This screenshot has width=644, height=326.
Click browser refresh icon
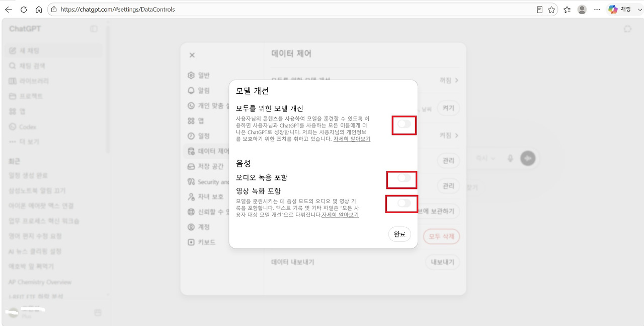24,10
